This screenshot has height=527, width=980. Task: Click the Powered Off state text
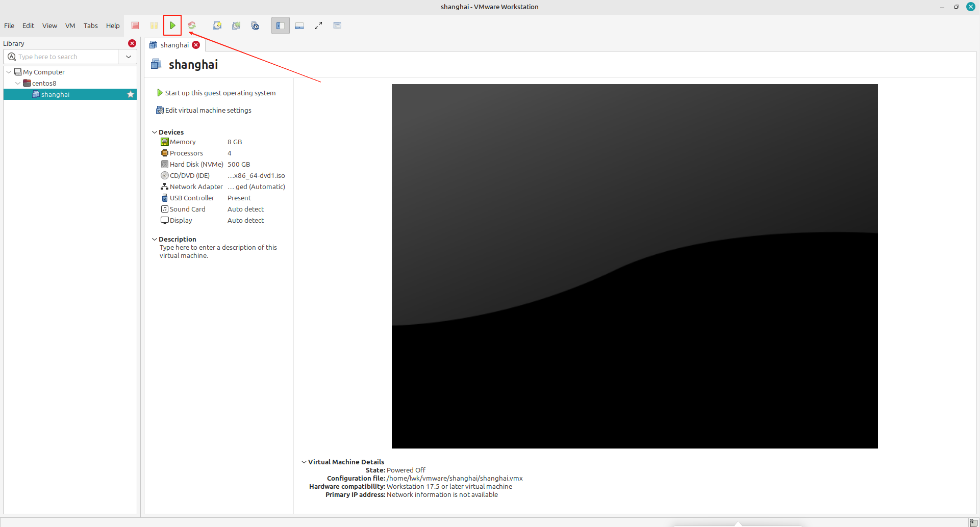pos(406,470)
